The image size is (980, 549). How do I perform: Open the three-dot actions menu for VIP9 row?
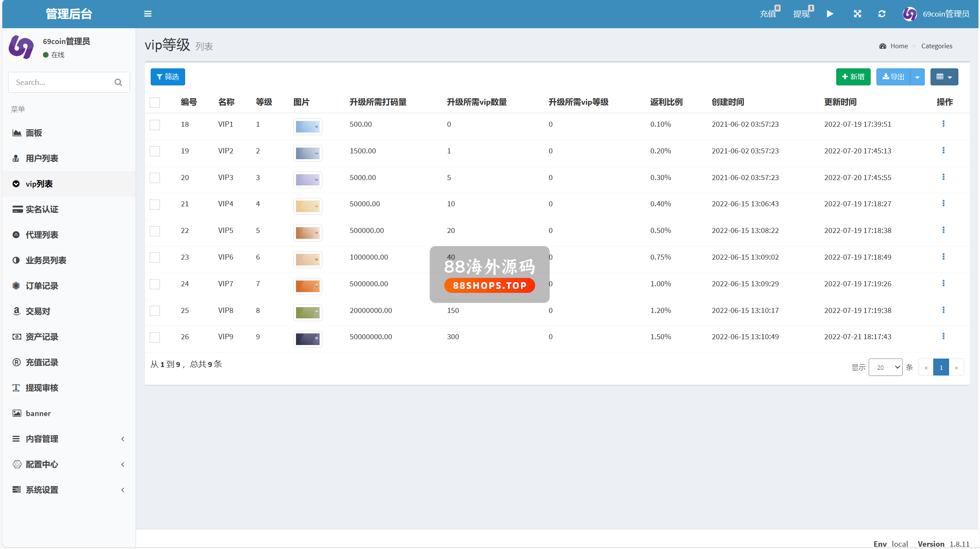[x=943, y=336]
